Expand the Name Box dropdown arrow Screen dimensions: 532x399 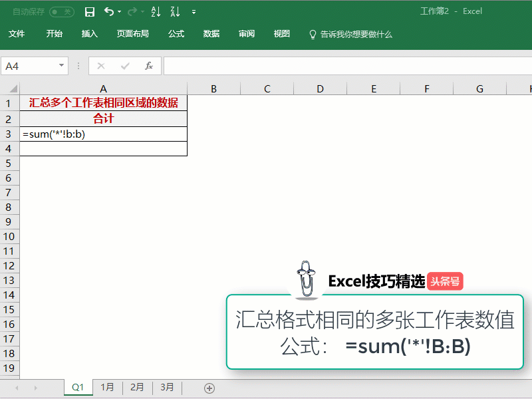click(61, 65)
